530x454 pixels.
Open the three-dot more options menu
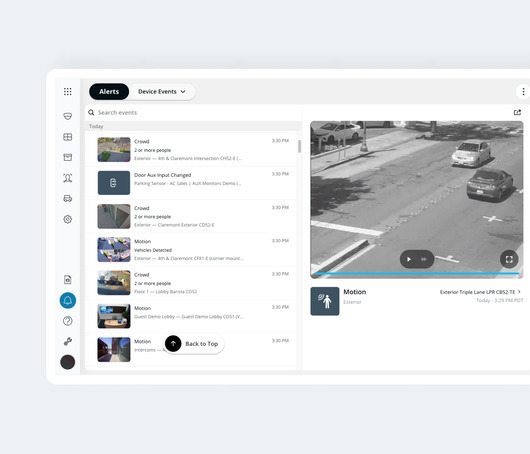[x=523, y=92]
